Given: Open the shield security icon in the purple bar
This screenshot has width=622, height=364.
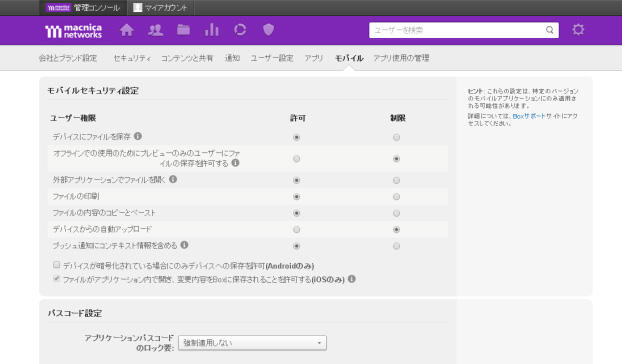Looking at the screenshot, I should click(x=269, y=30).
